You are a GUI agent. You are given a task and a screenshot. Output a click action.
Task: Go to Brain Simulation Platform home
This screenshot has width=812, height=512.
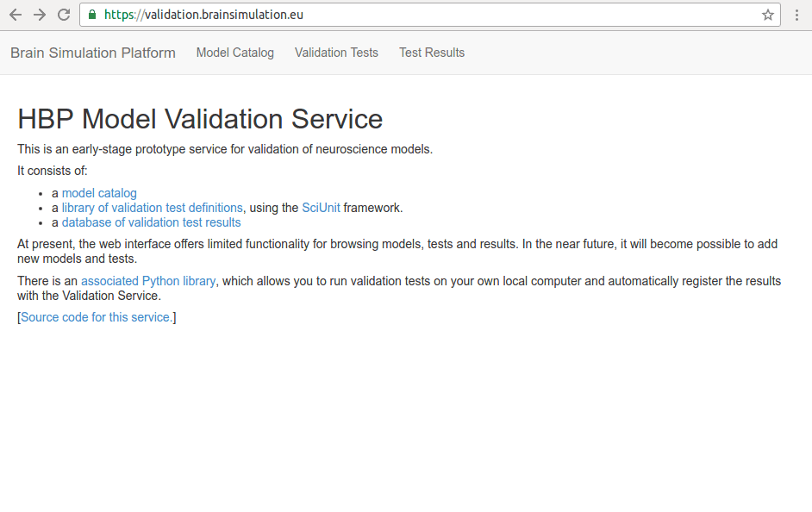[x=93, y=53]
